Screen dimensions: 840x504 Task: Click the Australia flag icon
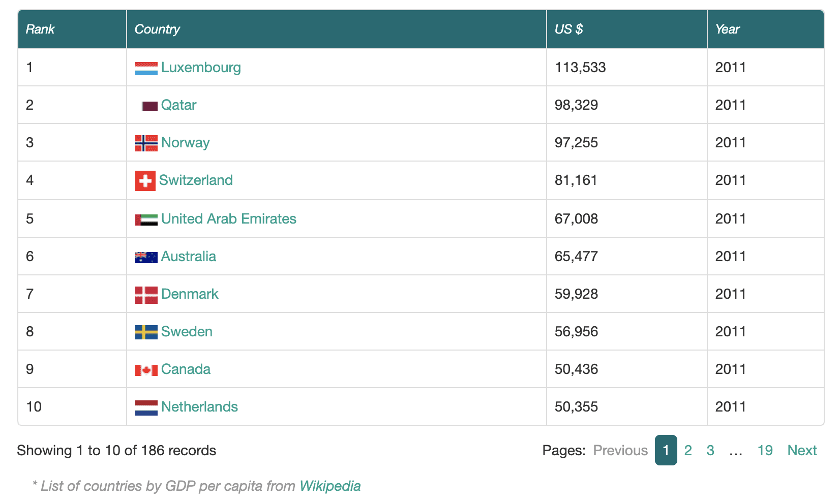(145, 256)
